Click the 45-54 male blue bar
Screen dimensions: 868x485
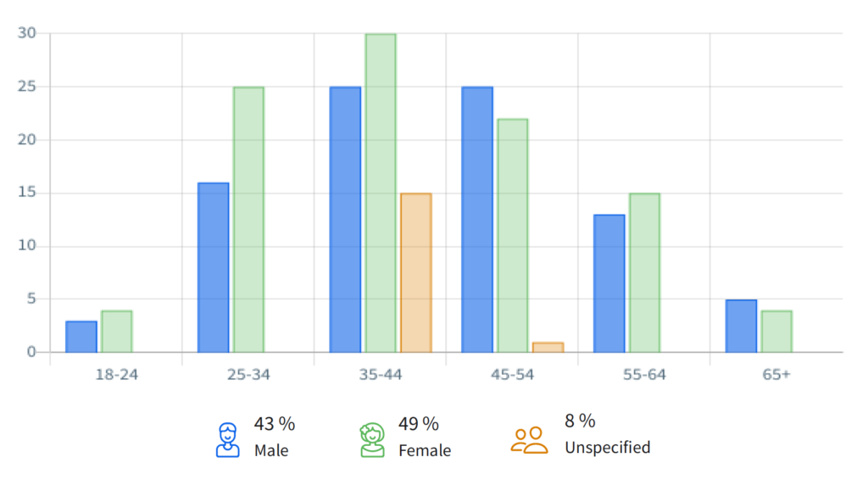(477, 220)
